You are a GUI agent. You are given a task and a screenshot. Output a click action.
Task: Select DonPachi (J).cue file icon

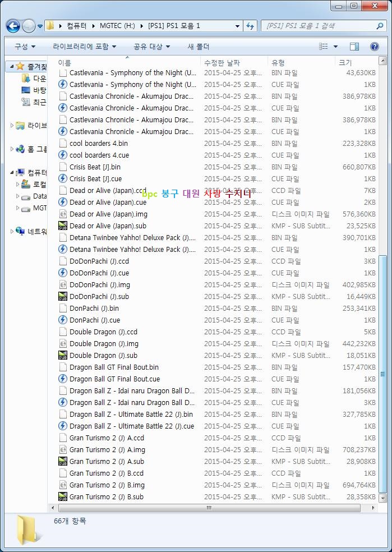pos(63,320)
